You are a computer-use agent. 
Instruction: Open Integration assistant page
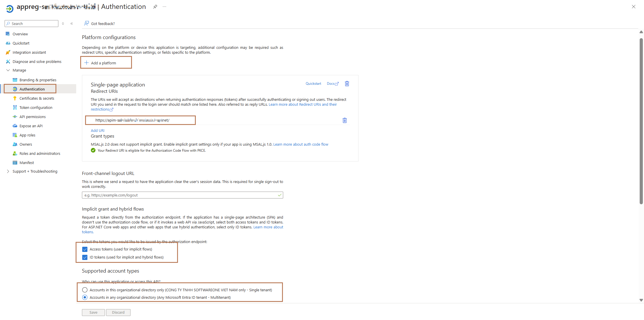pyautogui.click(x=29, y=52)
